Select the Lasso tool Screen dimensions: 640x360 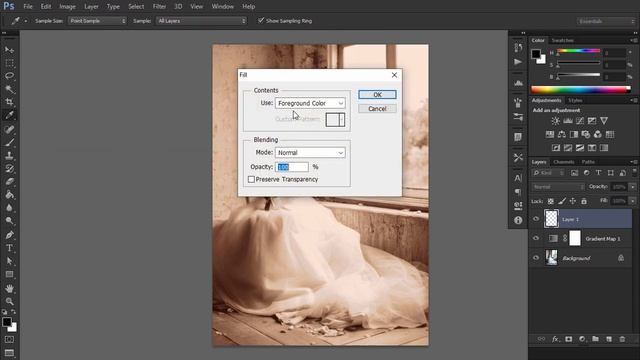[x=9, y=76]
